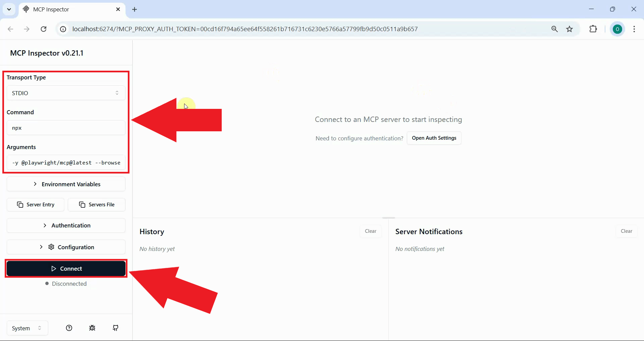
Task: Open the Transport Type STDIO selector
Action: (x=66, y=93)
